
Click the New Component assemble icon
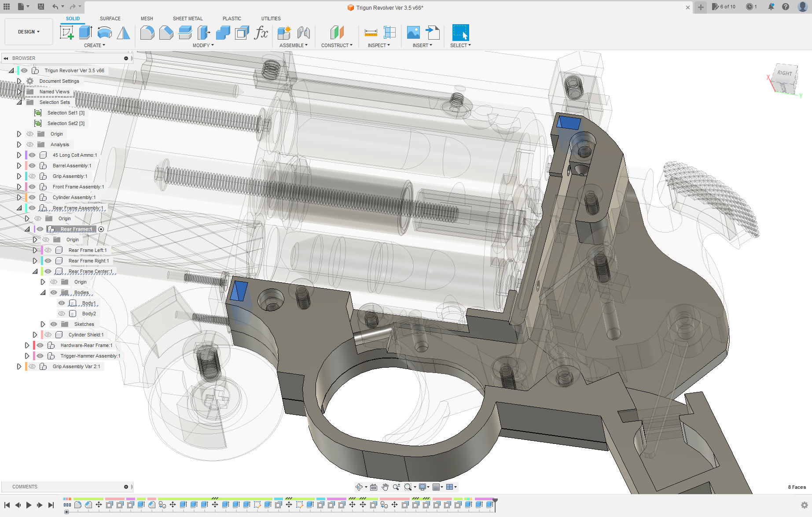pyautogui.click(x=284, y=33)
